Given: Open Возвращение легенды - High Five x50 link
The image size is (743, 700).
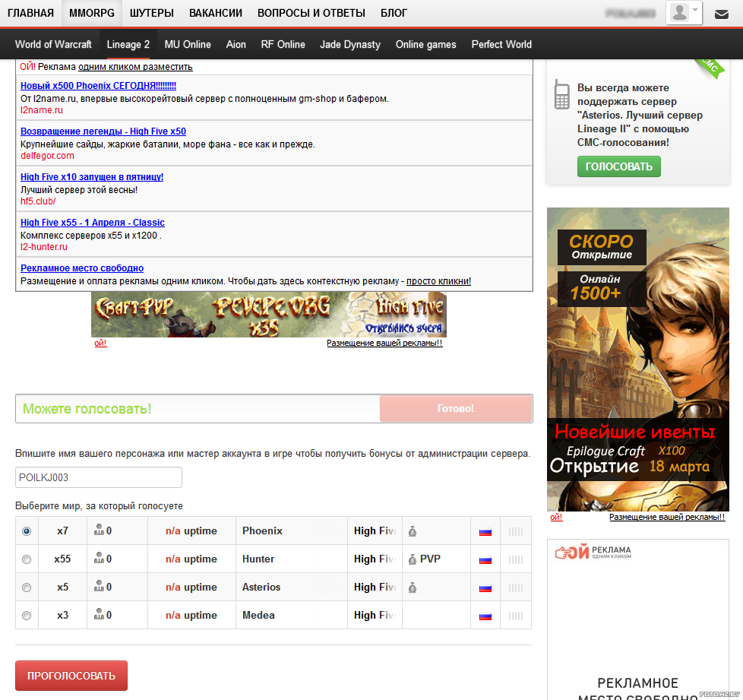Looking at the screenshot, I should 103,131.
